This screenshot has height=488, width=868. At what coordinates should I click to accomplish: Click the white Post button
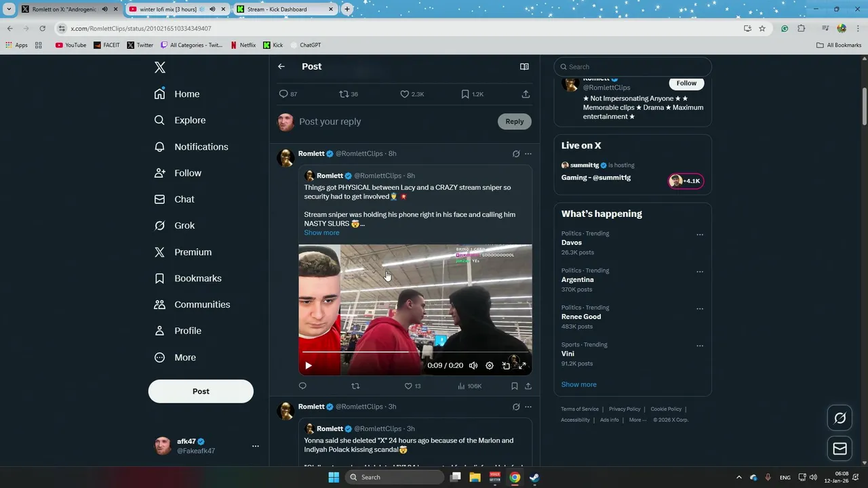point(201,391)
